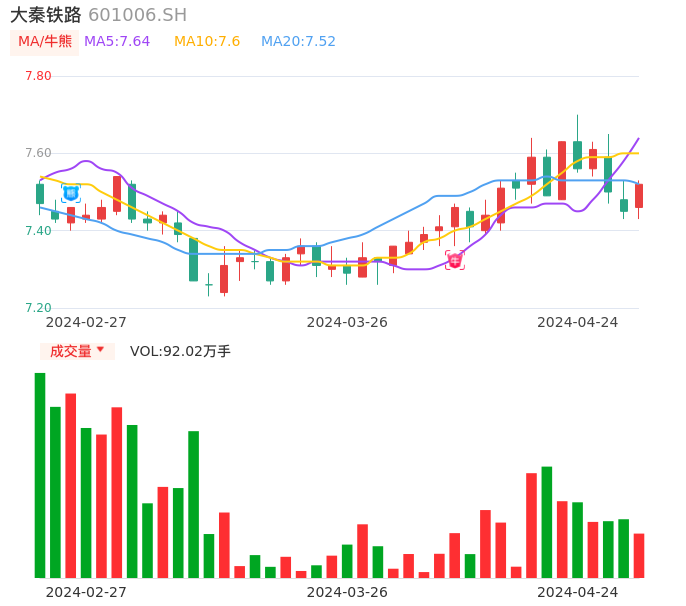Click the tallest green volume bar at far left
The width and height of the screenshot is (686, 606).
tap(40, 475)
